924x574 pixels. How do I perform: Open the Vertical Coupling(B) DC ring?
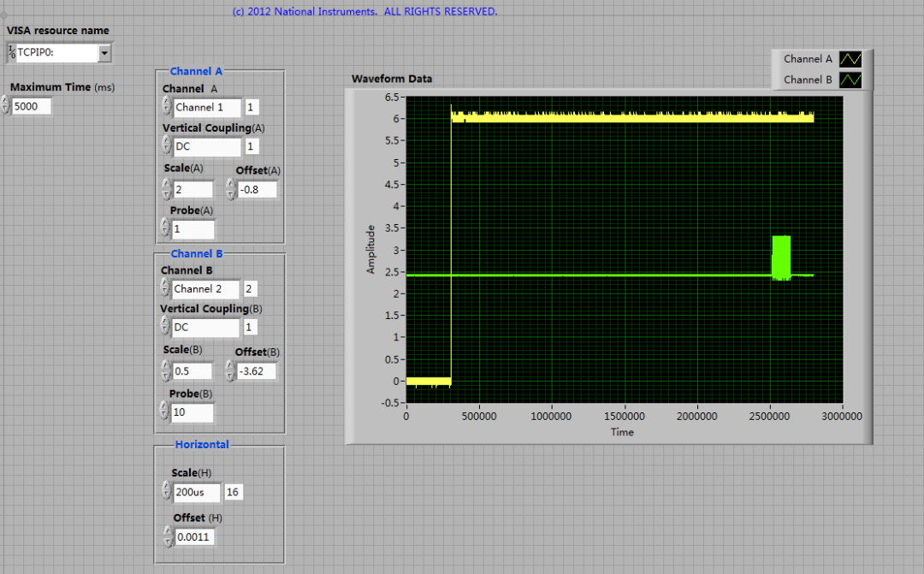(x=205, y=328)
